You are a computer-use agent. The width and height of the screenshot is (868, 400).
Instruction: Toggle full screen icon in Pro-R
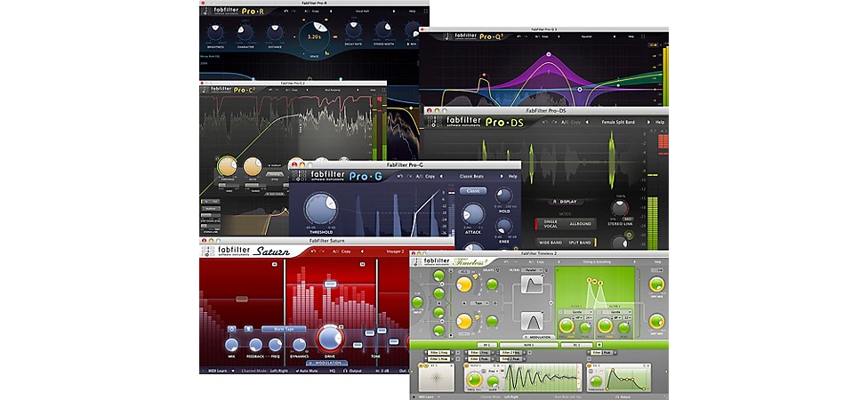(426, 11)
